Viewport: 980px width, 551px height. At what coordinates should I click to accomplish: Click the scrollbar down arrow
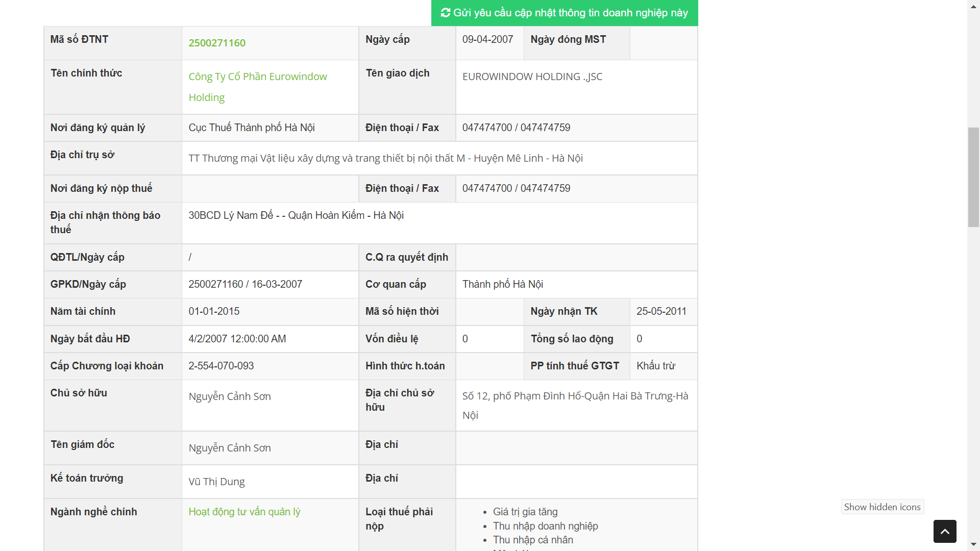point(974,545)
